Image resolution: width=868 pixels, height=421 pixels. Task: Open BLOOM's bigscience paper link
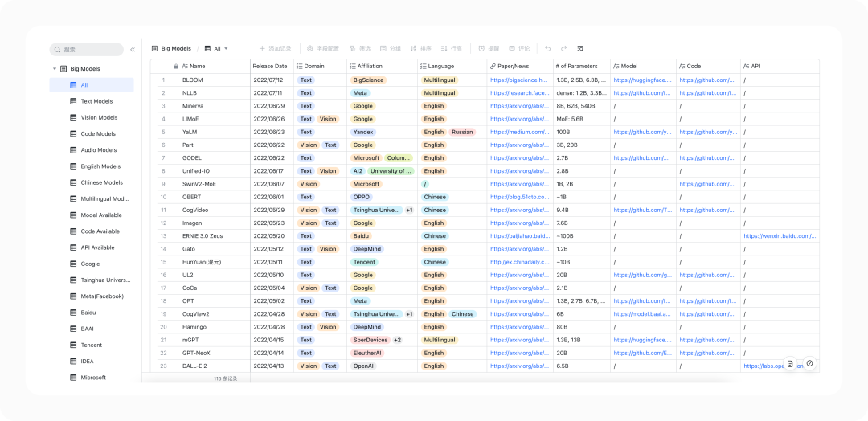point(518,80)
